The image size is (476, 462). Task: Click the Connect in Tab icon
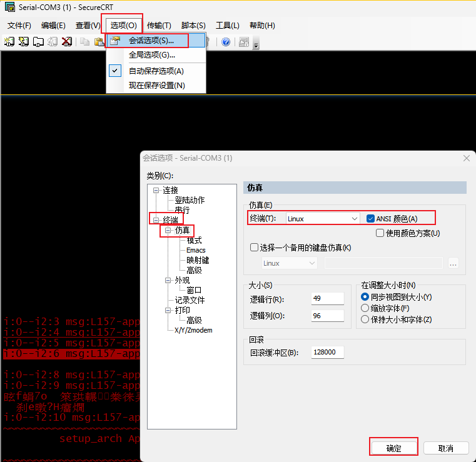coord(38,41)
